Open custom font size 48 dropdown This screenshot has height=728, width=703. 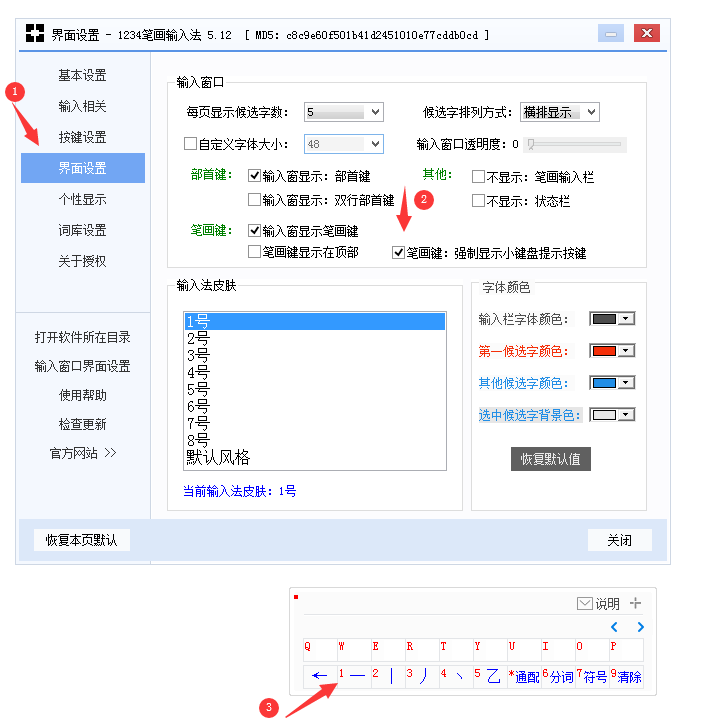point(344,144)
